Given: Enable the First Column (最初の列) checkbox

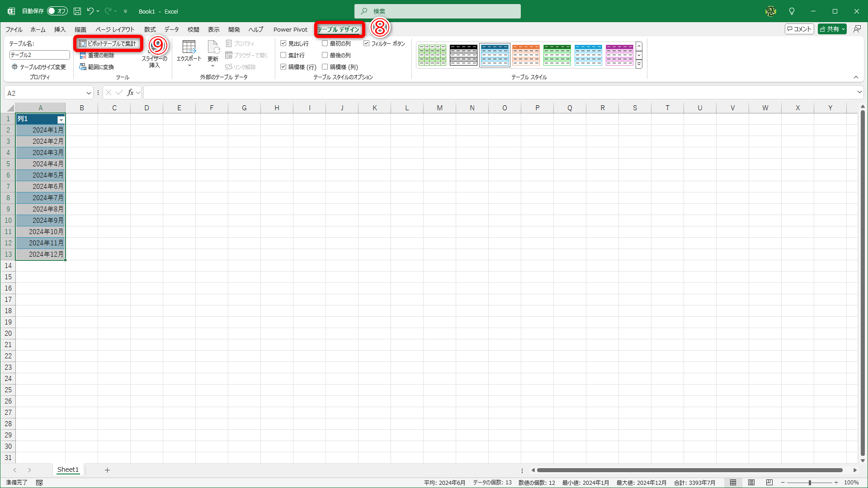Looking at the screenshot, I should click(325, 43).
